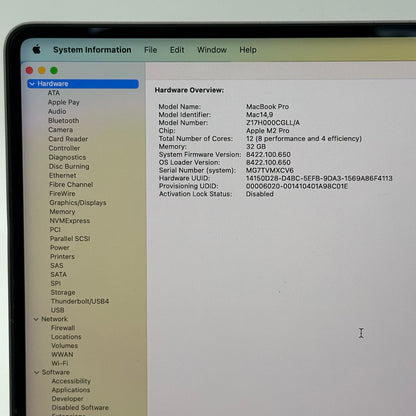The height and width of the screenshot is (416, 416).
Task: Select Controller in the sidebar
Action: coord(64,148)
